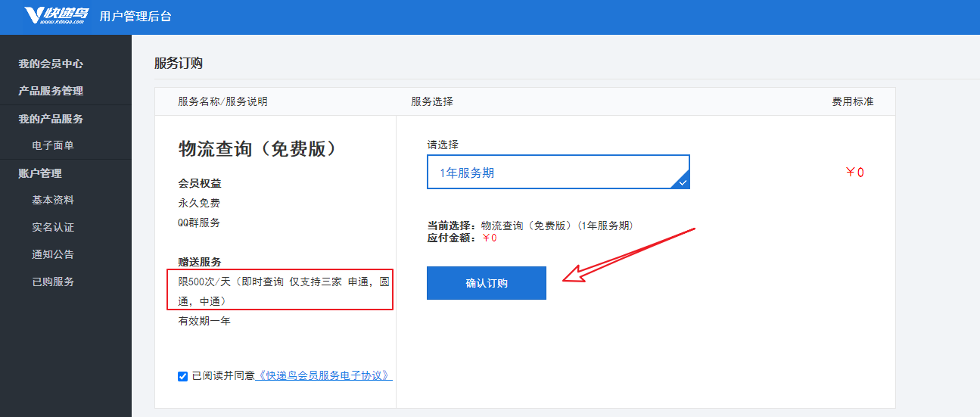Click the 物流查询（免费版） service title

[x=257, y=149]
